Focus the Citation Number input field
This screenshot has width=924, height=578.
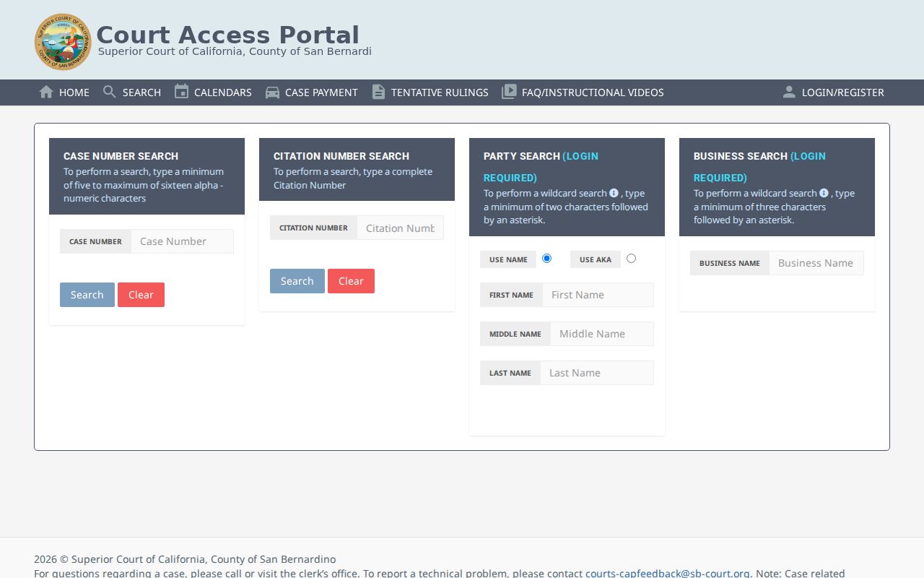400,228
